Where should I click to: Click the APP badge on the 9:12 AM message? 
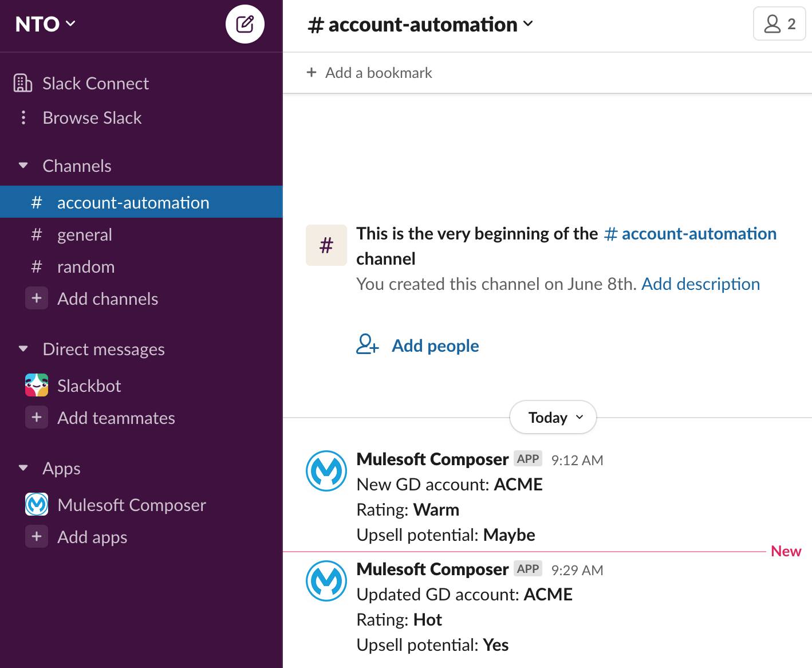[x=528, y=459]
